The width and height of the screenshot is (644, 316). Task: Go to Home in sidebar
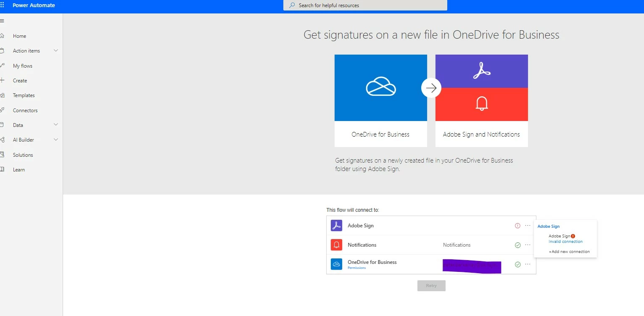(19, 36)
